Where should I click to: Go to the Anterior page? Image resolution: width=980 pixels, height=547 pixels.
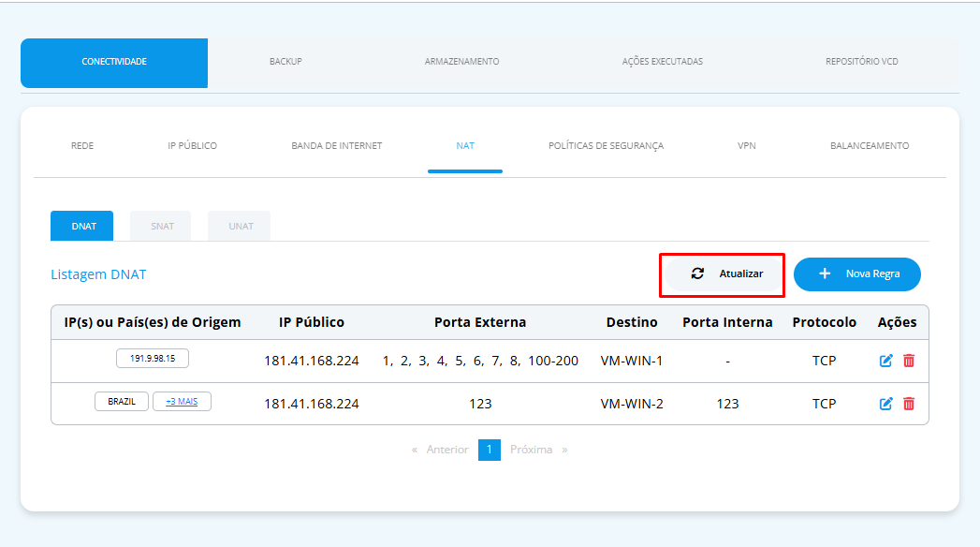coord(446,450)
